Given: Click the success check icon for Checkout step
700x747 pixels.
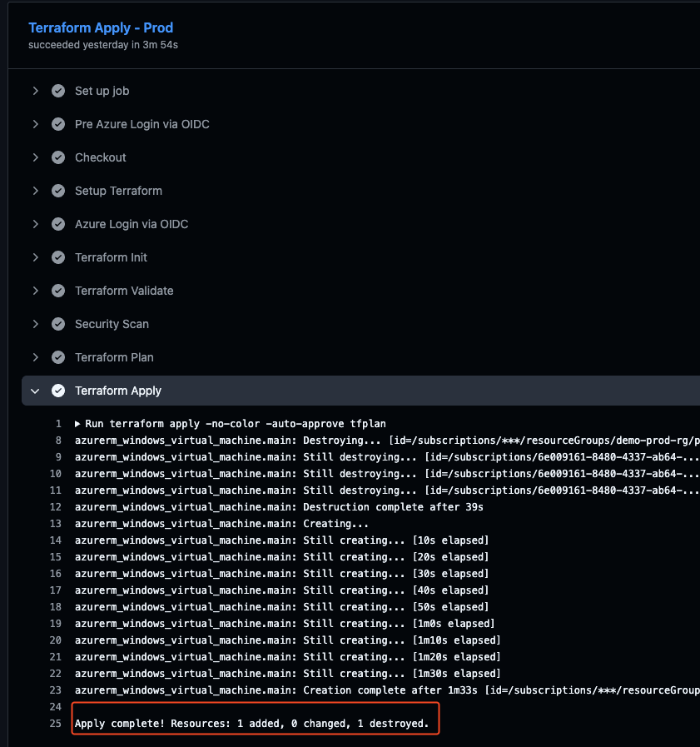Looking at the screenshot, I should pos(58,157).
